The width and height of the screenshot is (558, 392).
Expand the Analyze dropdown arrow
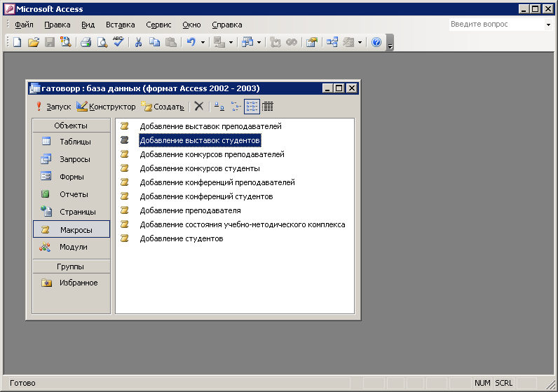259,42
